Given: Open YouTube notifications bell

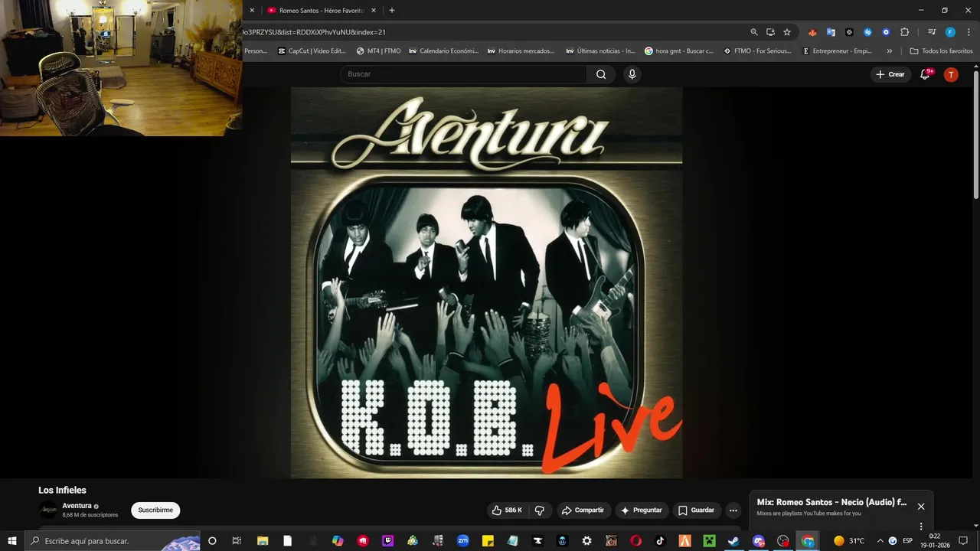Looking at the screenshot, I should click(925, 74).
